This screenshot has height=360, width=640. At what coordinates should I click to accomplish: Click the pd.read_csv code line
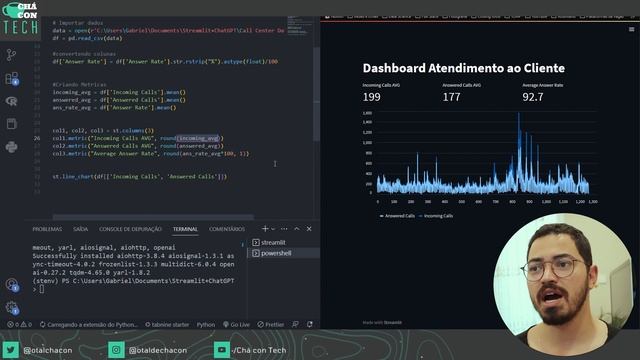tap(87, 38)
